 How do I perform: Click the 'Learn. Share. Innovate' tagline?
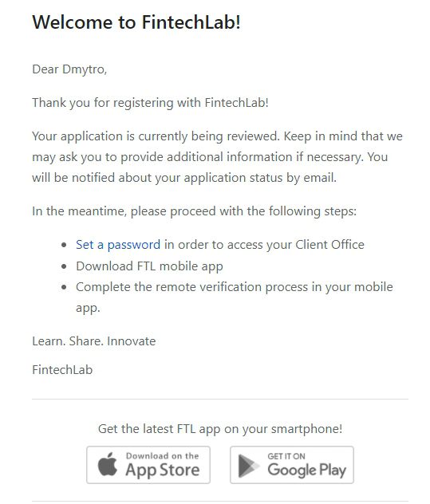click(x=94, y=341)
